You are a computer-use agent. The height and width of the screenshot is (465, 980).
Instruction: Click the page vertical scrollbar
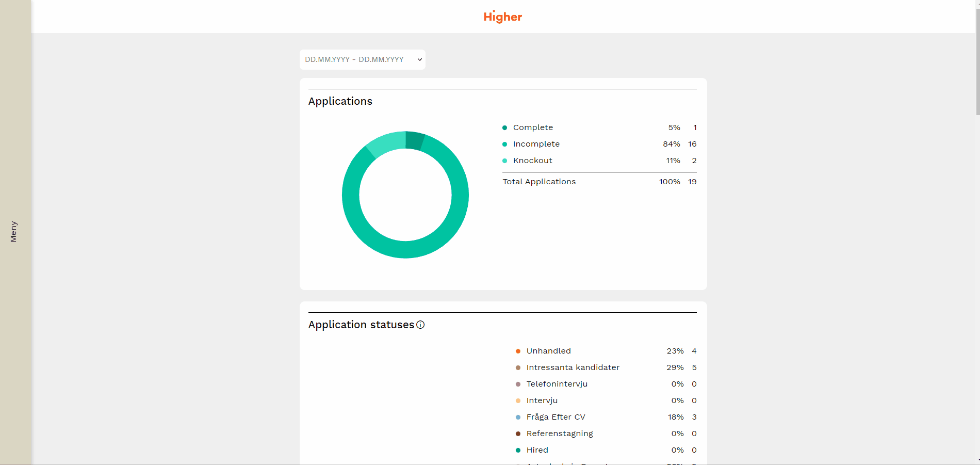pos(977,62)
